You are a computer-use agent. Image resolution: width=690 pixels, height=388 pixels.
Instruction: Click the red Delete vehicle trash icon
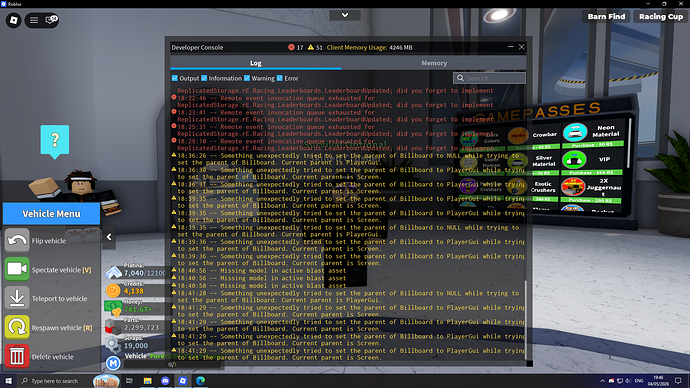point(17,356)
